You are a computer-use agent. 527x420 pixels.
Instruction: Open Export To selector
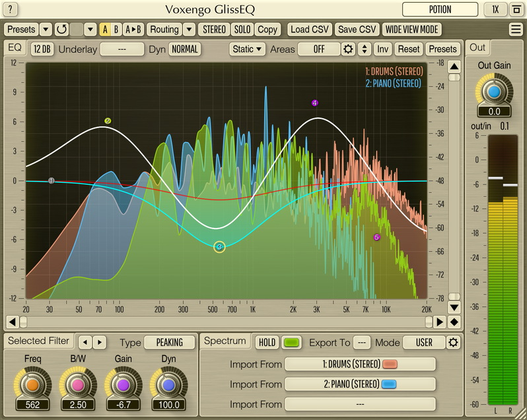point(362,342)
